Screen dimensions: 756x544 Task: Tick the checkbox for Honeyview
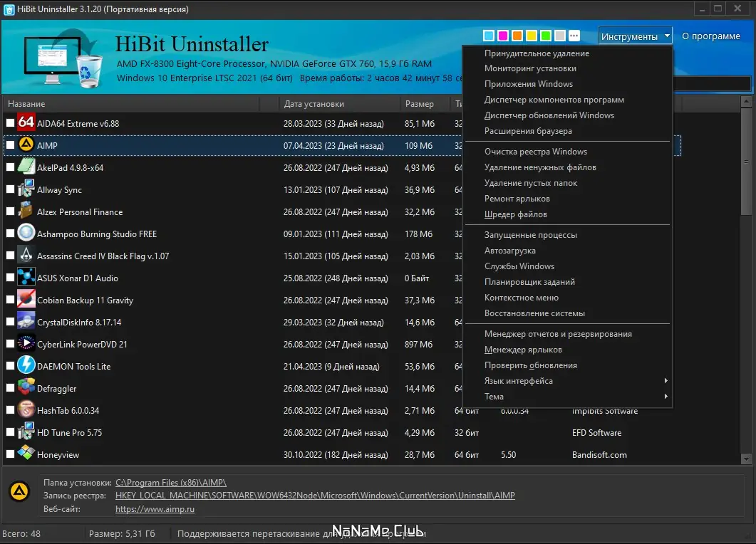[x=10, y=454]
